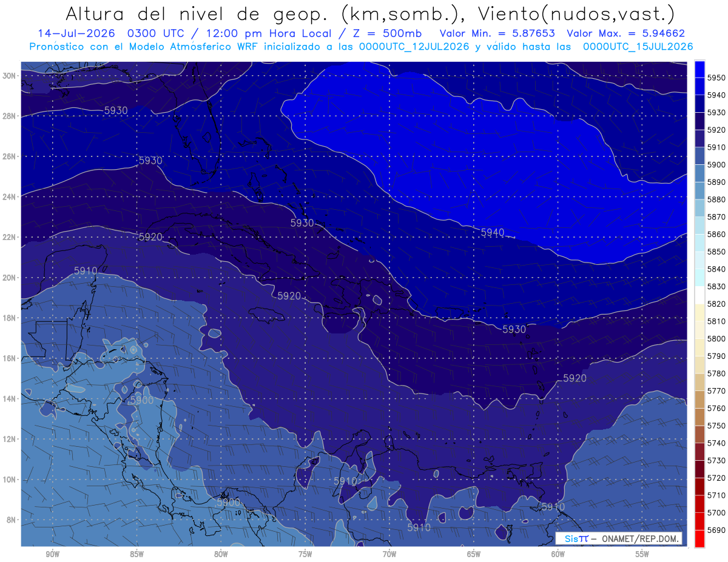Select the 8N latitude axis label
This screenshot has width=728, height=562.
click(11, 520)
